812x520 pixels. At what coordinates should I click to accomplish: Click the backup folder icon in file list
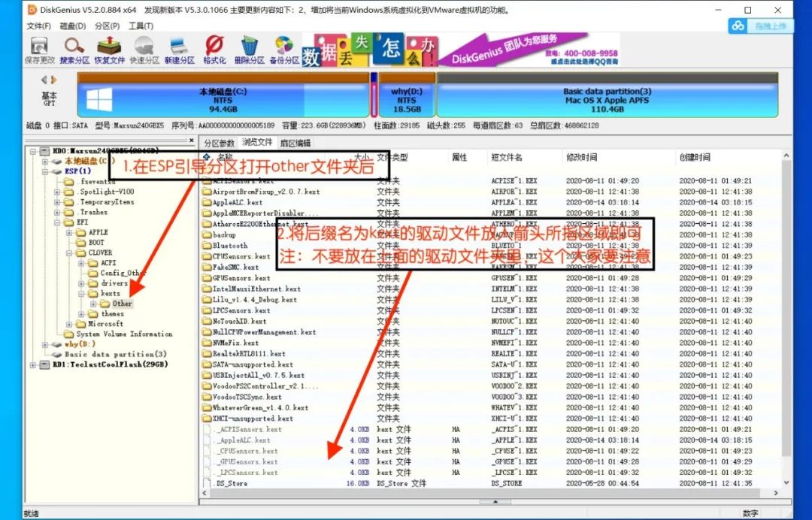click(x=207, y=234)
